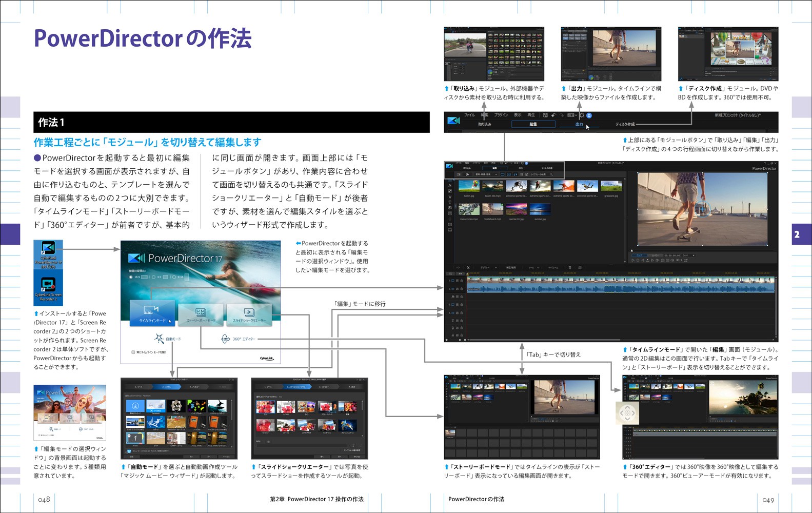
Task: Select the 4:3 aspect ratio radio button
Action: tap(153, 277)
